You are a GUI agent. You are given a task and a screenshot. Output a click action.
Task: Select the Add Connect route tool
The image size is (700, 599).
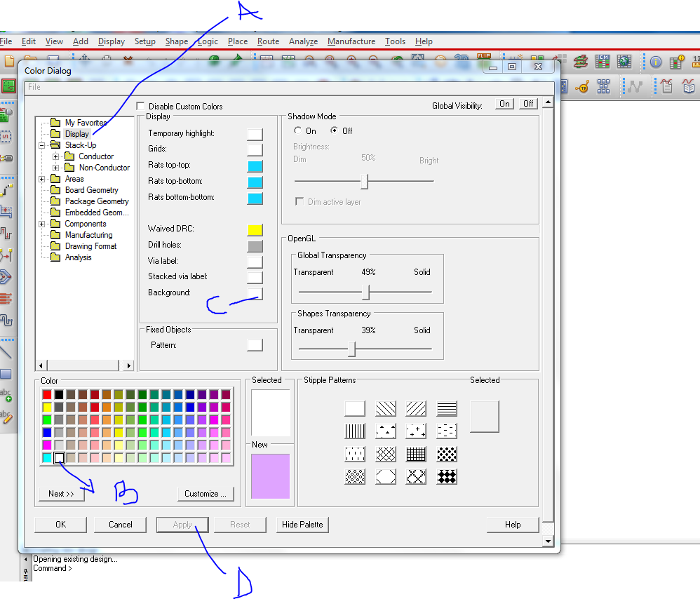click(x=7, y=189)
